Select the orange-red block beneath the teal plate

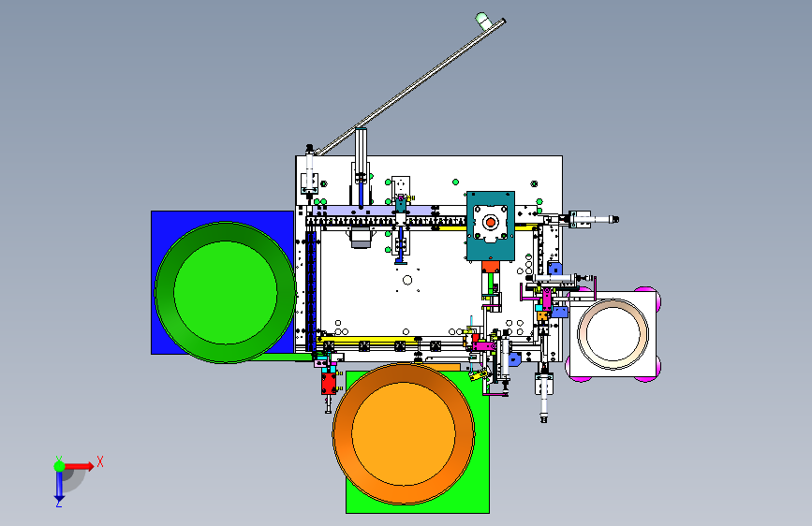491,267
